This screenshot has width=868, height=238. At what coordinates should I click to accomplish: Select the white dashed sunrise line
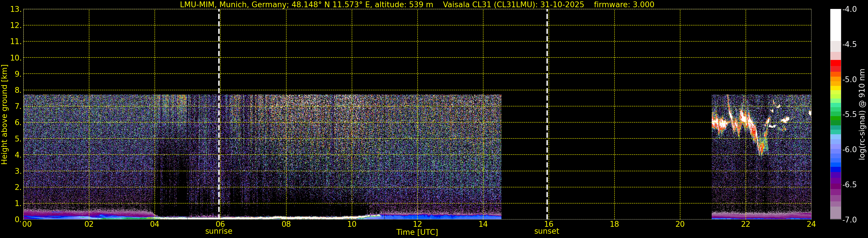(219, 101)
